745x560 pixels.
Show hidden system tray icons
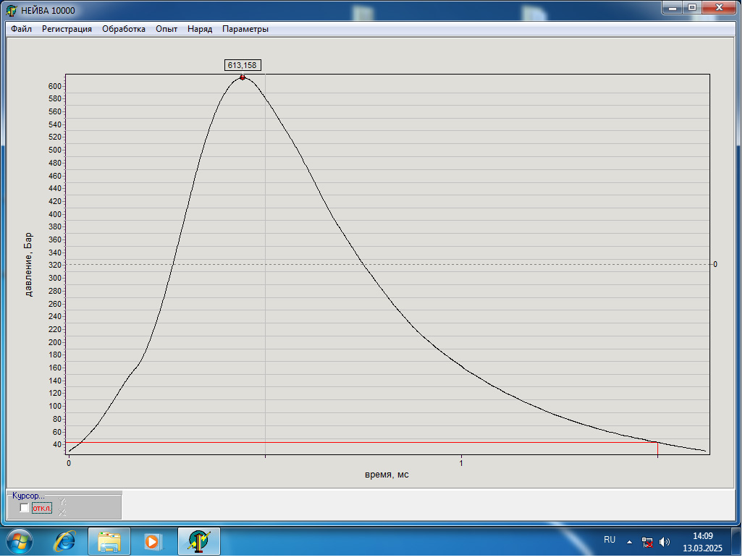[x=629, y=540]
